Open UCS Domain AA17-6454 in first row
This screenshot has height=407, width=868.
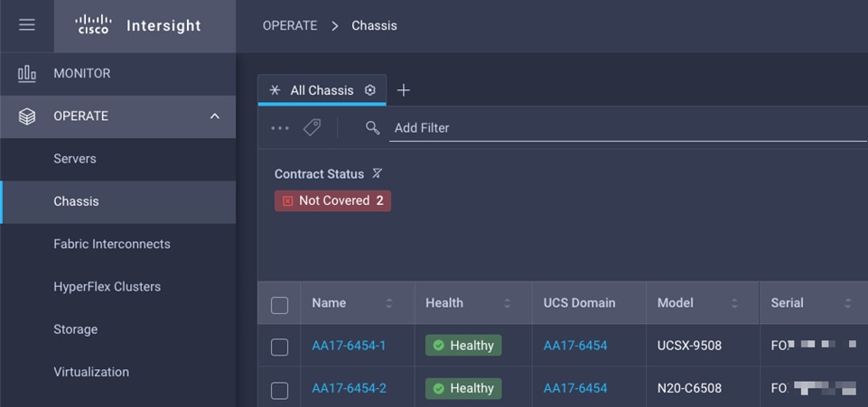point(575,346)
